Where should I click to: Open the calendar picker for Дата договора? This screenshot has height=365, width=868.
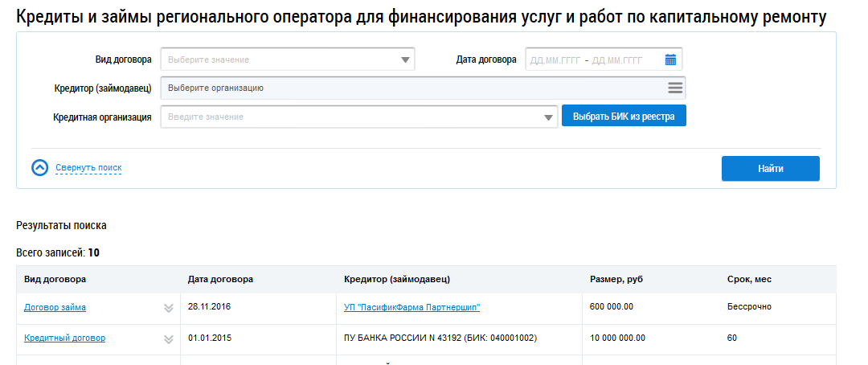pos(670,59)
